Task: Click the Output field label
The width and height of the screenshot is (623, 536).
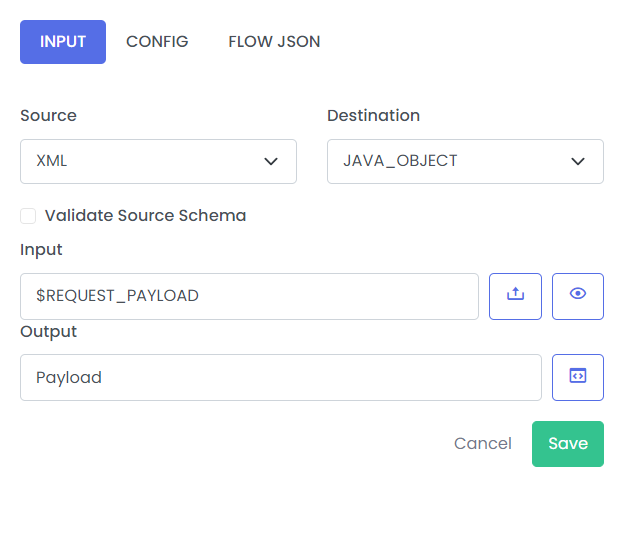Action: (x=48, y=332)
